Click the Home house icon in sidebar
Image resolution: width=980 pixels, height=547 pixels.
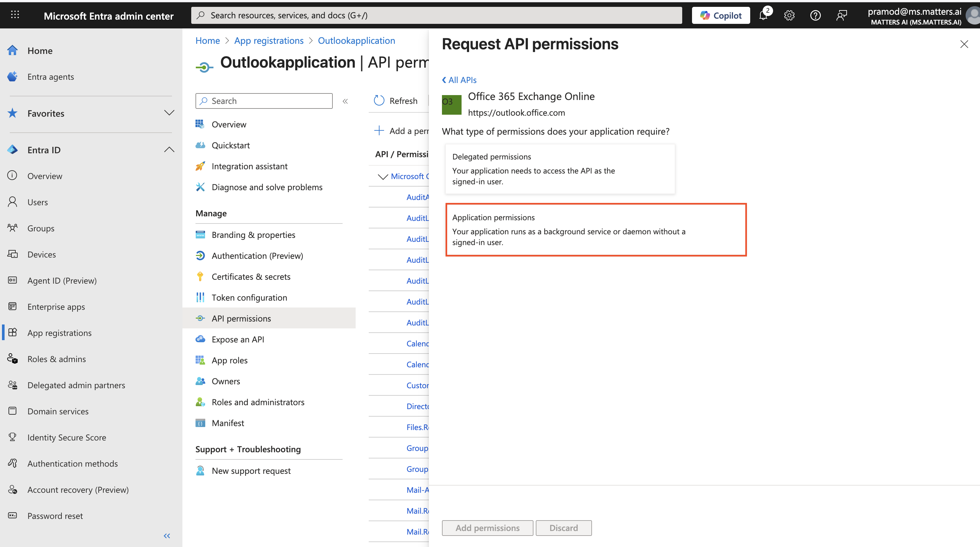(12, 50)
